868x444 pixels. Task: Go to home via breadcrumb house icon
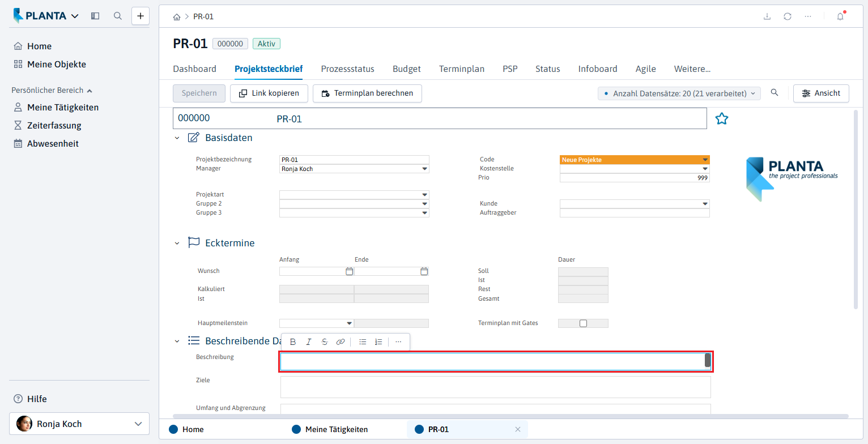pyautogui.click(x=177, y=16)
